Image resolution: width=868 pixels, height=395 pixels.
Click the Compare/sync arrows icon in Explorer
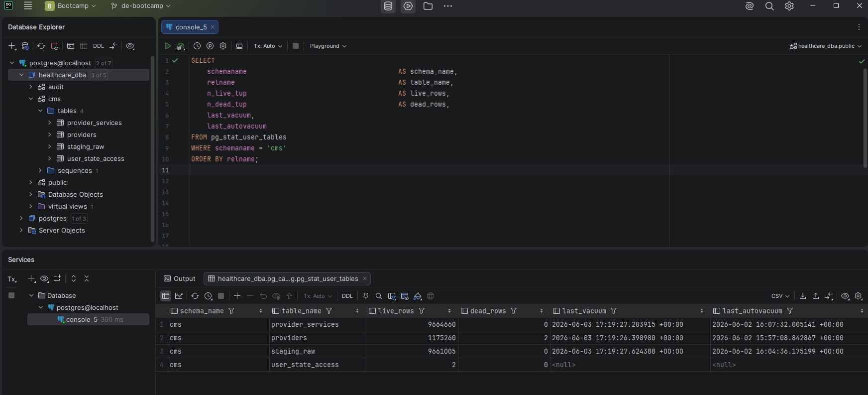tap(114, 46)
